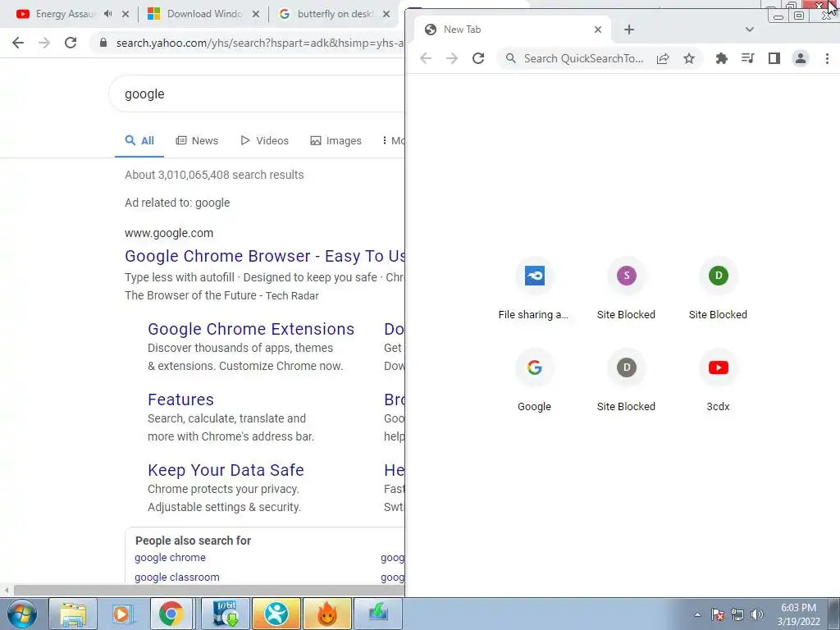This screenshot has width=840, height=630.
Task: Click the Action Center flag icon
Action: (717, 614)
